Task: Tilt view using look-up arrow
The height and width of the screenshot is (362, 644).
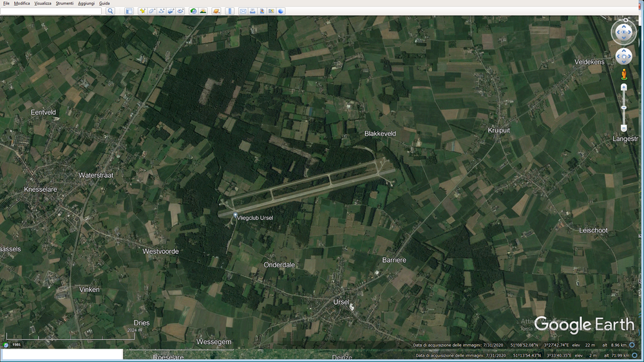Action: click(x=624, y=26)
